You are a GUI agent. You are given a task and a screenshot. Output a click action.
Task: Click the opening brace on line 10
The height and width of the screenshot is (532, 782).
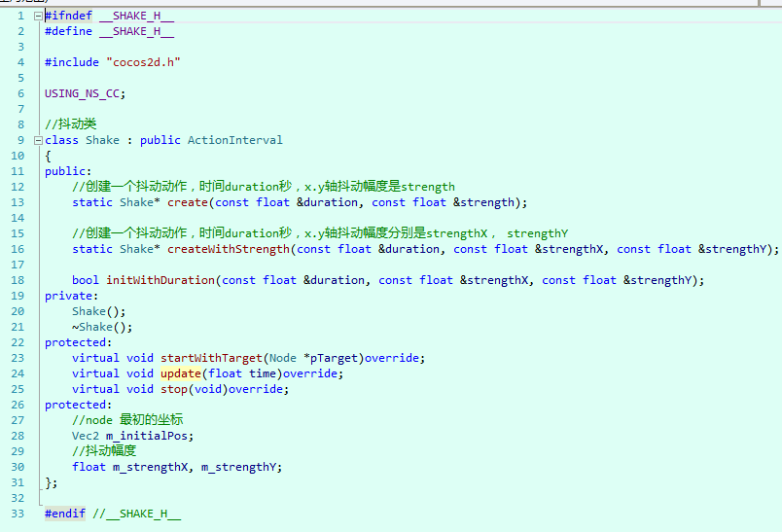point(48,156)
